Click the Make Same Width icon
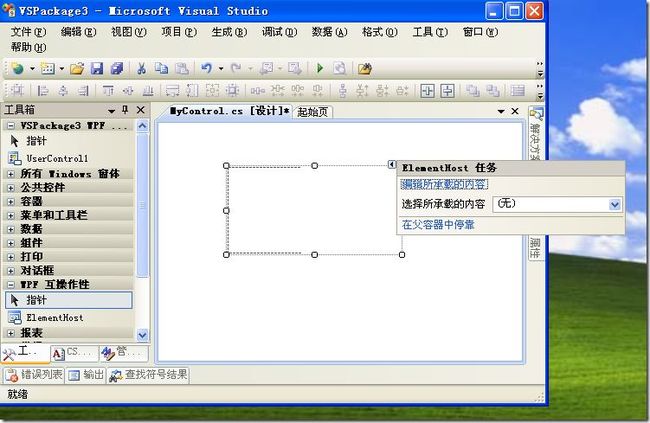The width and height of the screenshot is (650, 423). (x=172, y=90)
